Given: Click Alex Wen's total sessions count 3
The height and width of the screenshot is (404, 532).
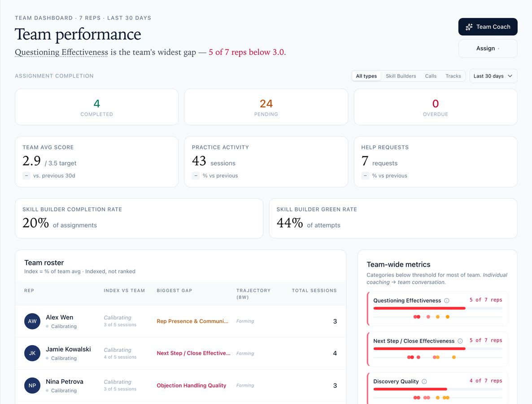Looking at the screenshot, I should (335, 321).
